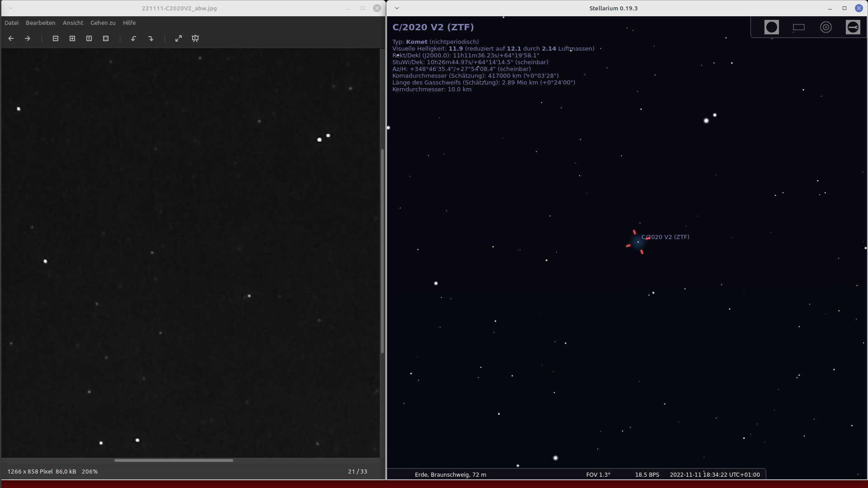This screenshot has height=488, width=868.
Task: Select comet C/2020 V2 marker in Stellarium
Action: (x=638, y=242)
